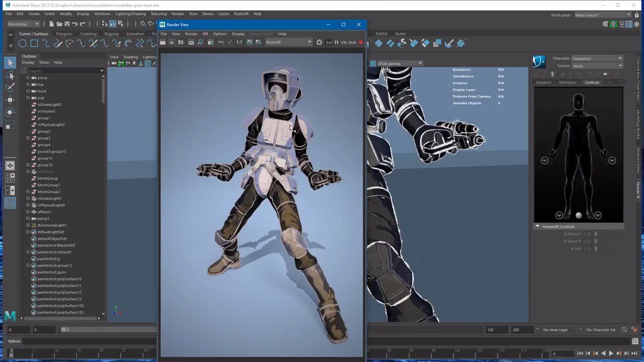Toggle Attribute Editor icon at top right

621,24
